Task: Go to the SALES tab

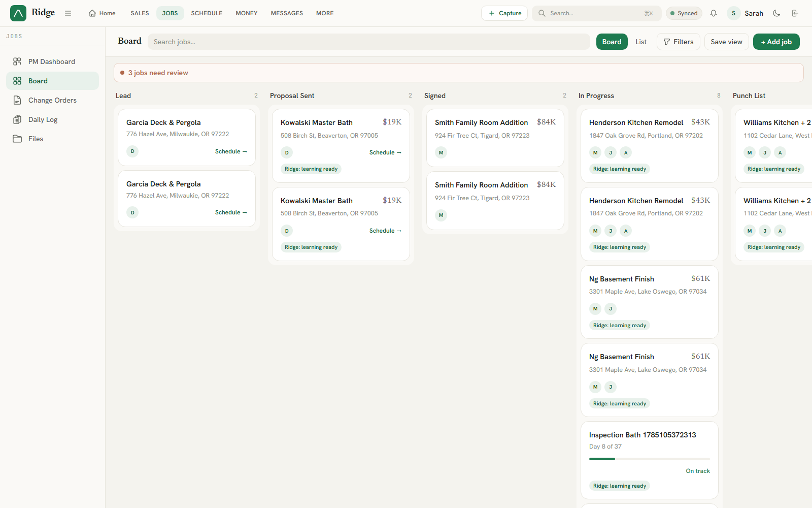Action: [140, 13]
